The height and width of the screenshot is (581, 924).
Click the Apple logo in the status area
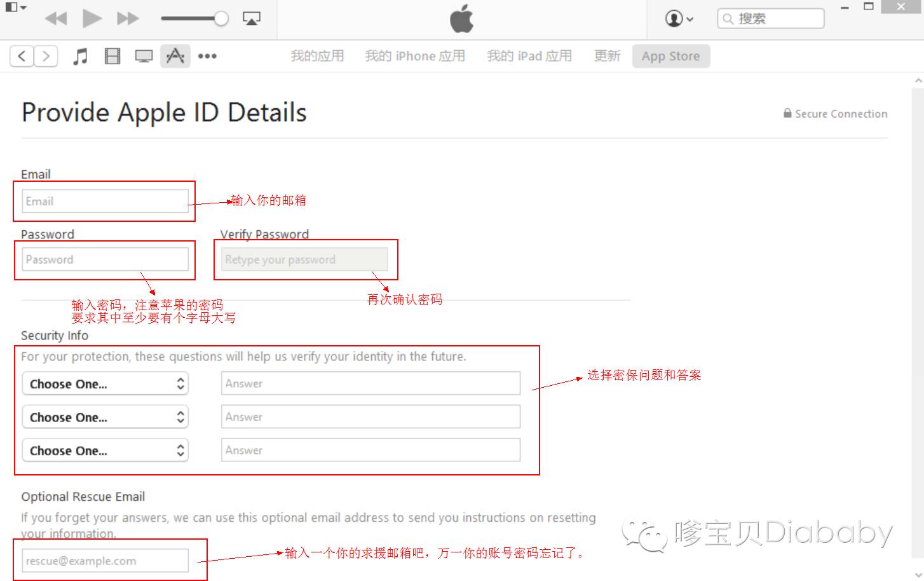[461, 18]
